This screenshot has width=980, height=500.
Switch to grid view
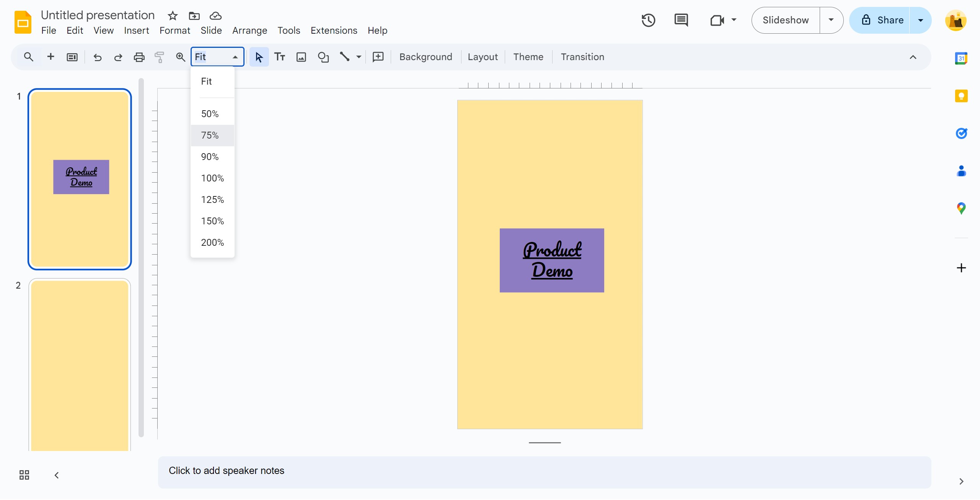pos(24,475)
